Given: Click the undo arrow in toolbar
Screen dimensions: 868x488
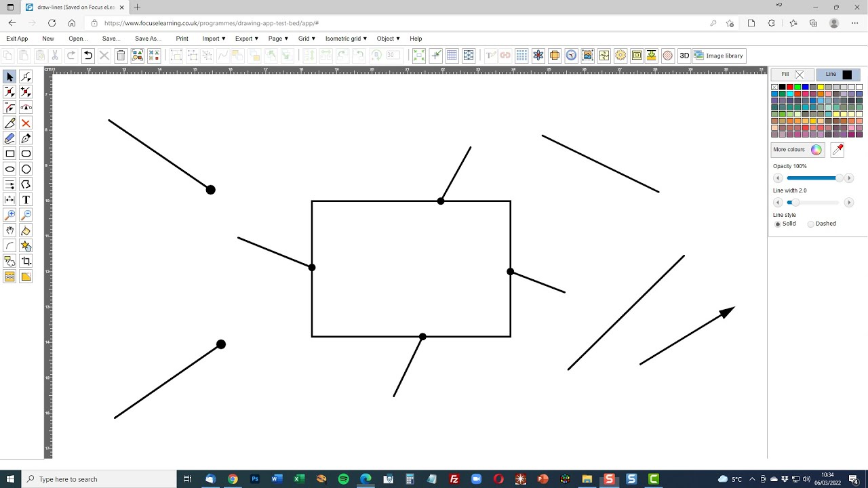Looking at the screenshot, I should [88, 56].
